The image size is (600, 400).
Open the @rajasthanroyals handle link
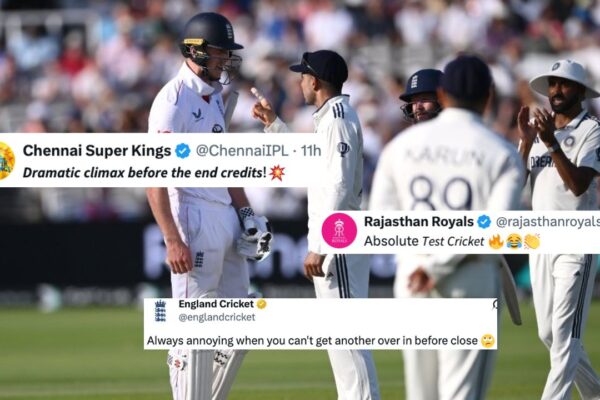[548, 222]
